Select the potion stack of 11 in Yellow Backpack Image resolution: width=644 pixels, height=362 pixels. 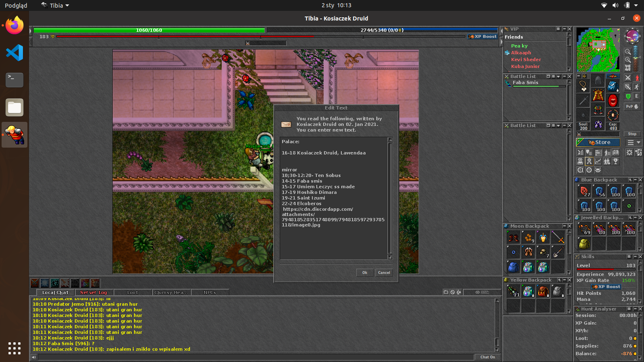click(513, 291)
